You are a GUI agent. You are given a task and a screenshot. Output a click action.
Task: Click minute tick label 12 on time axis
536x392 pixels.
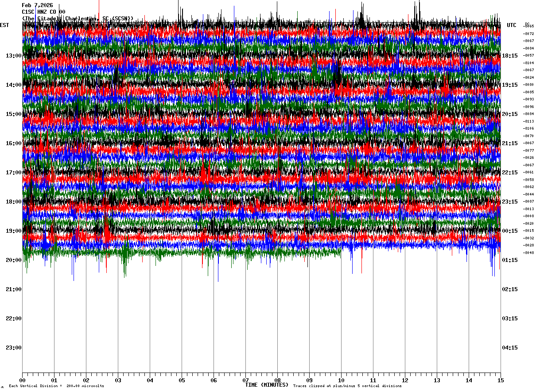tap(405, 380)
